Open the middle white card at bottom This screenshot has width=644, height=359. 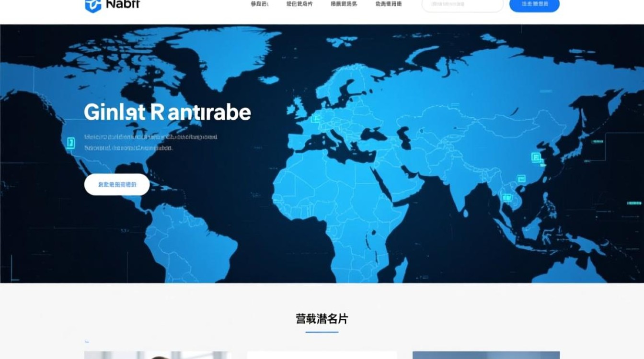(322, 355)
